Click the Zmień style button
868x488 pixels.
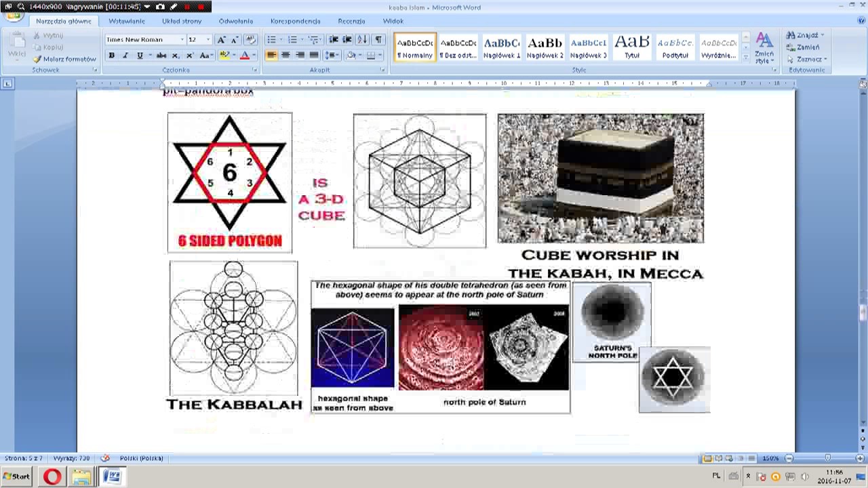764,47
